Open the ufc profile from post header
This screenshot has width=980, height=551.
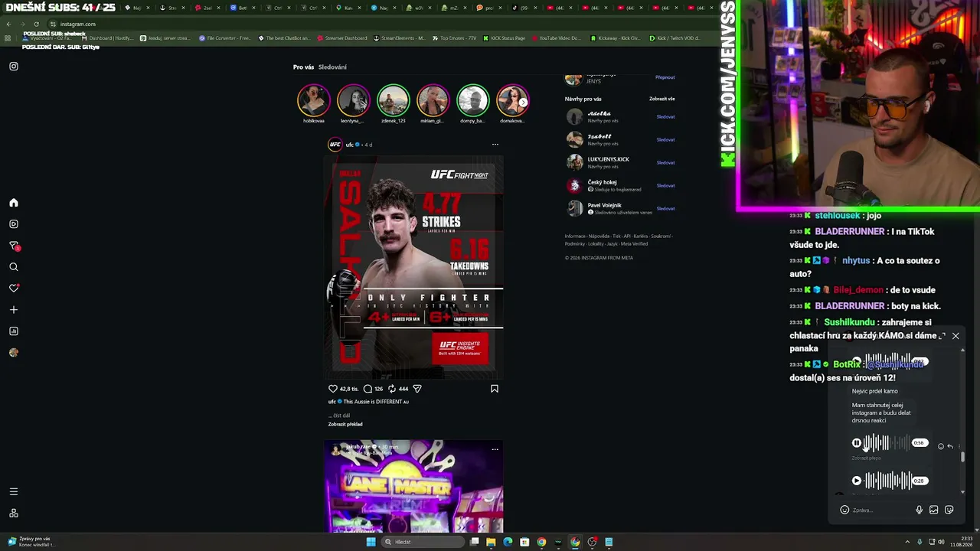click(349, 145)
